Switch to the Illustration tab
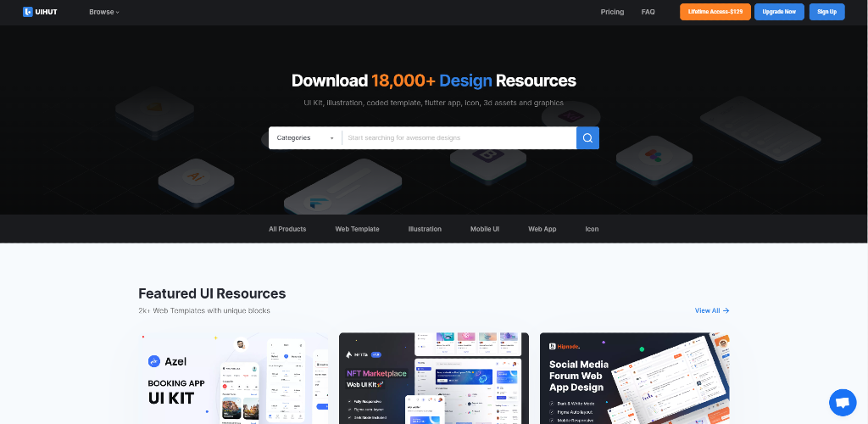 (x=425, y=229)
